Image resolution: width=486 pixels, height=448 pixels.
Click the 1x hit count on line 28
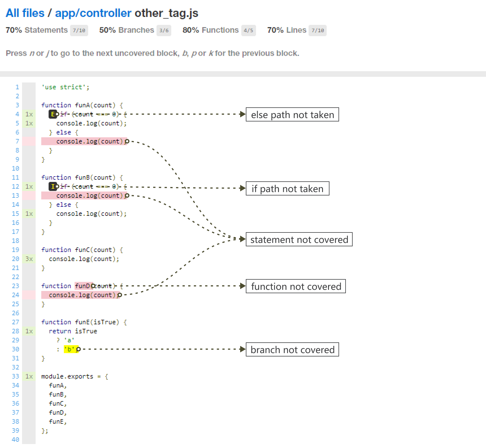point(29,331)
